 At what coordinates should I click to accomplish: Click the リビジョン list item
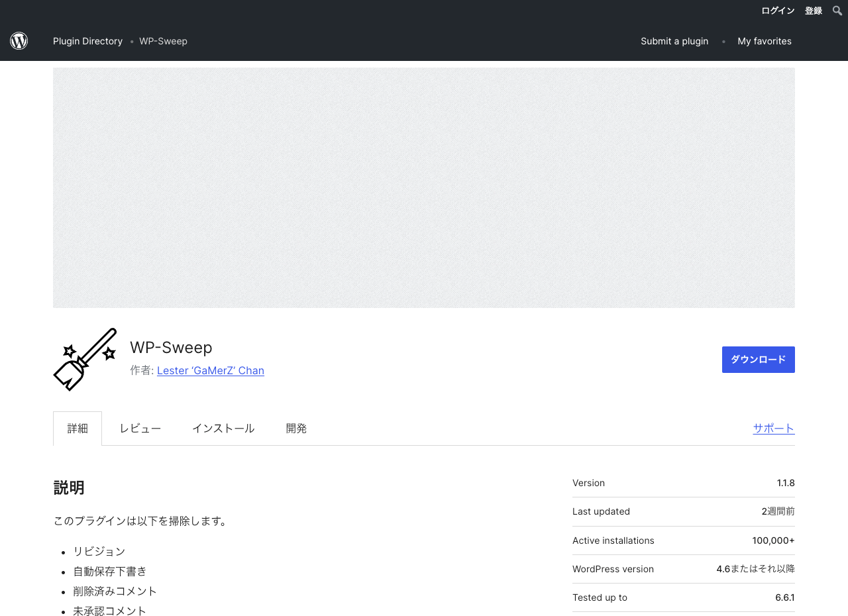coord(99,551)
